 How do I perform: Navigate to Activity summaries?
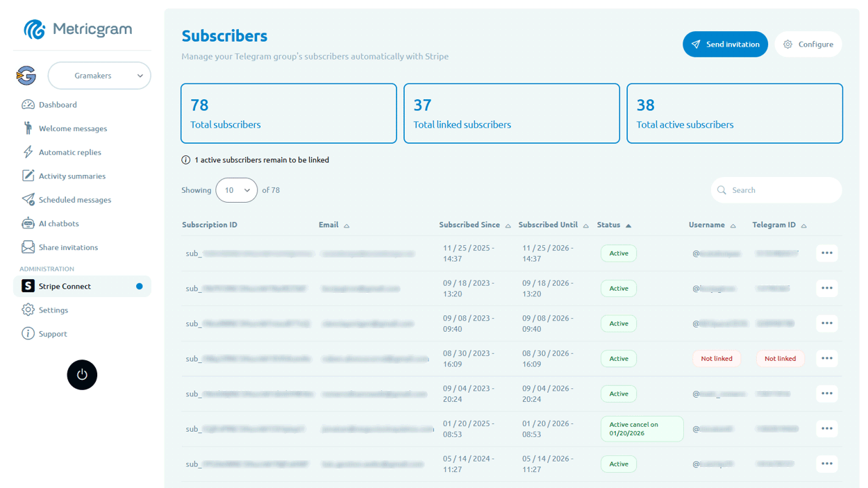coord(72,176)
